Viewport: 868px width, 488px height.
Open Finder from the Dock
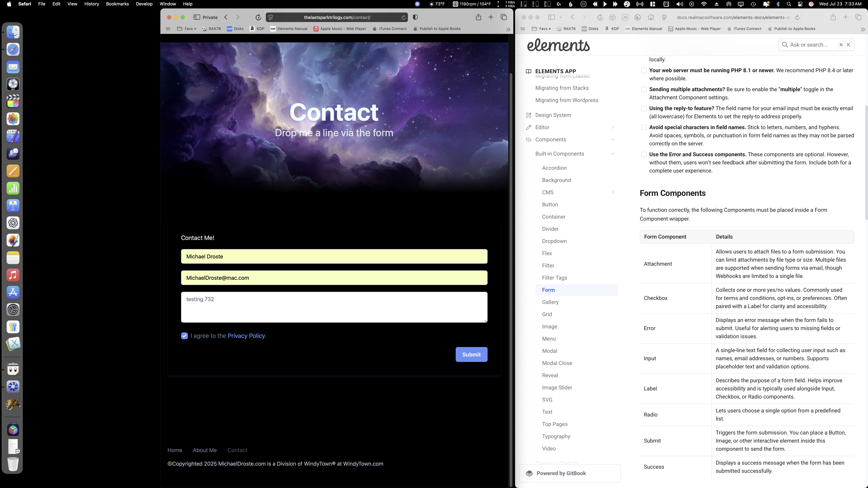(13, 32)
